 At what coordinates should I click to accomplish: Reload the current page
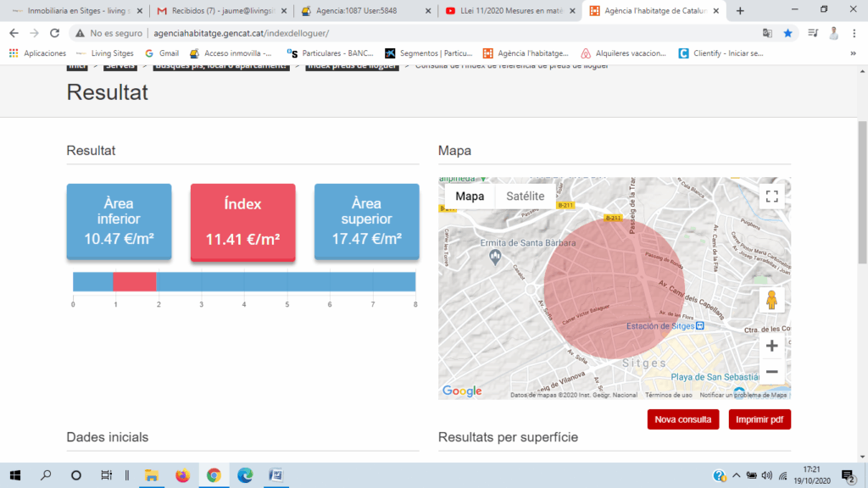tap(55, 33)
